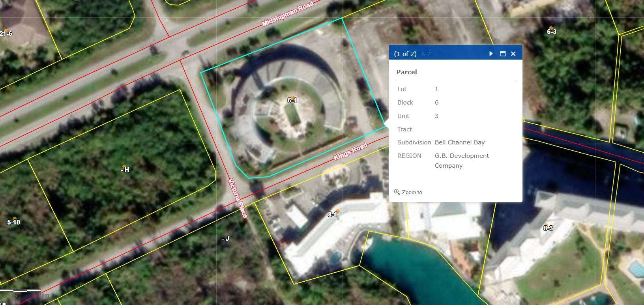The height and width of the screenshot is (305, 644).
Task: Close the parcel info popup
Action: tap(513, 54)
